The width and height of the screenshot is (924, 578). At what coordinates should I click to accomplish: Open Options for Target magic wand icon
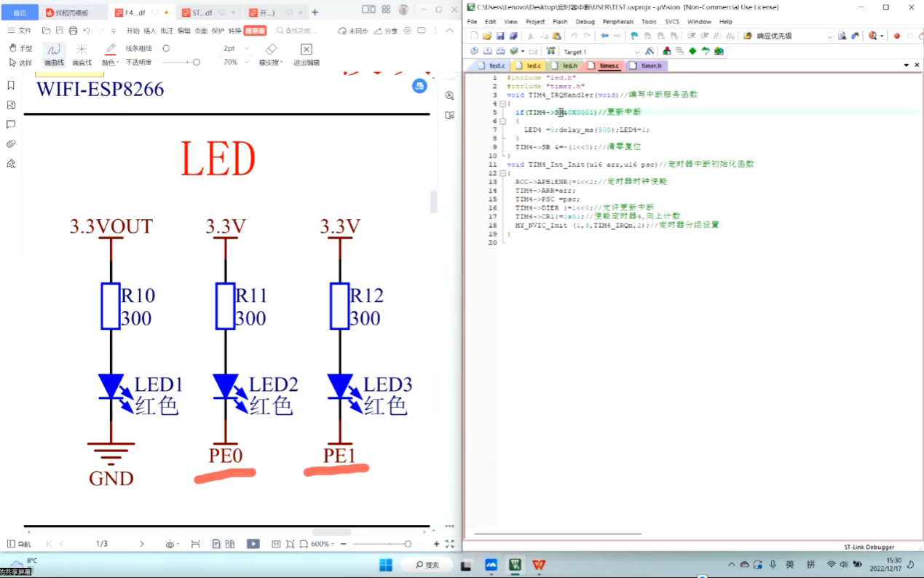(x=649, y=52)
